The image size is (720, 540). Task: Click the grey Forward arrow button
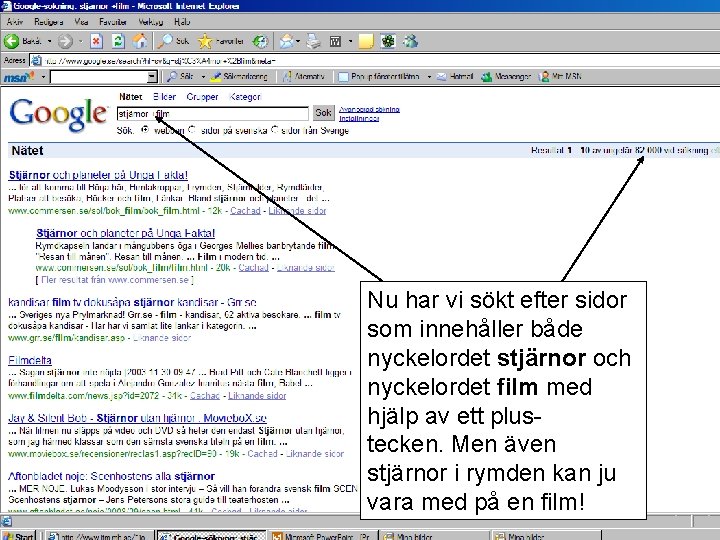click(65, 41)
